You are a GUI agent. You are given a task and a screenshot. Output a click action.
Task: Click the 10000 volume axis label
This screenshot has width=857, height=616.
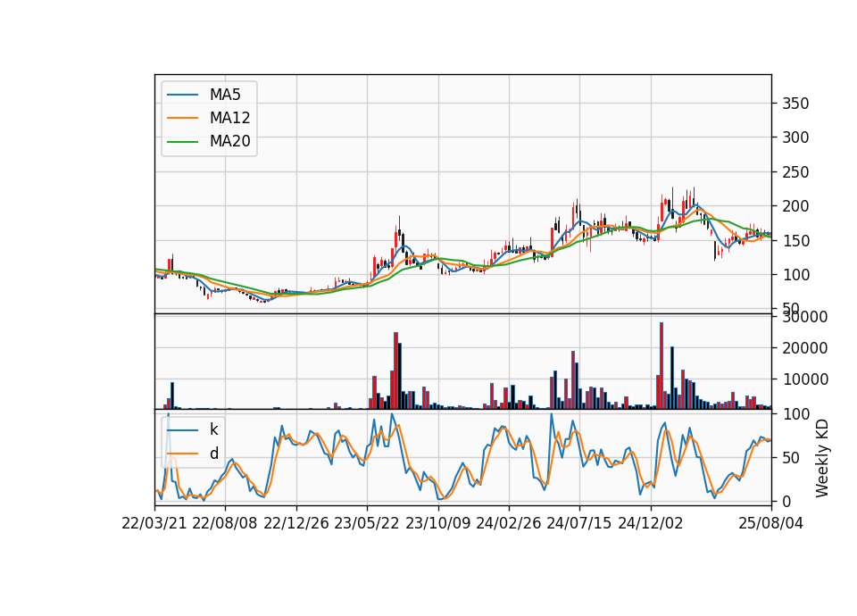[804, 379]
